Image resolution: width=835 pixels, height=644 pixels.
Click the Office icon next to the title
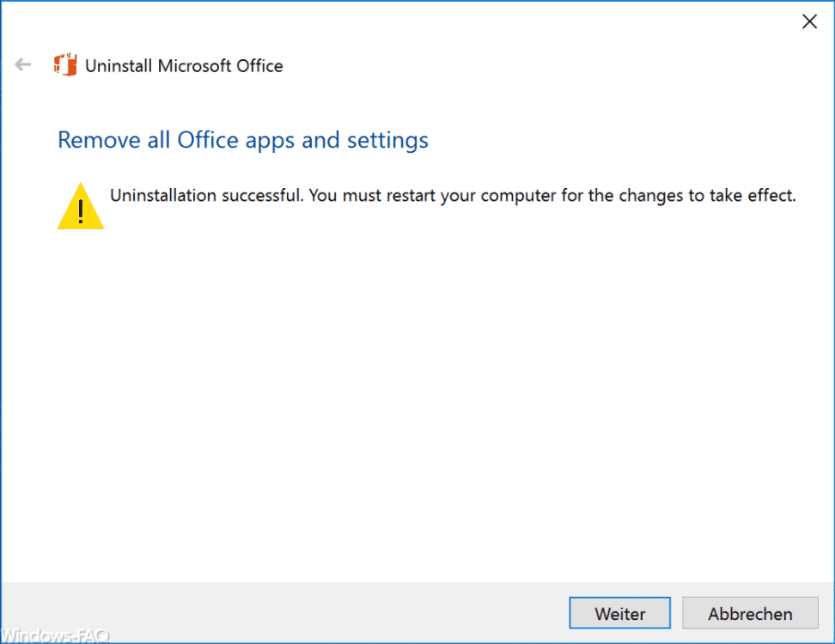(x=65, y=65)
